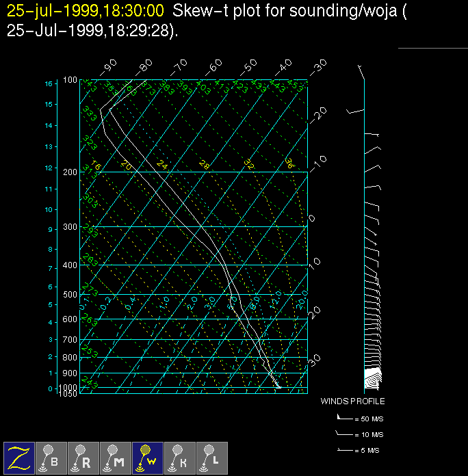Click the 16 km altitude axis label
This screenshot has height=476, width=468.
(x=49, y=83)
